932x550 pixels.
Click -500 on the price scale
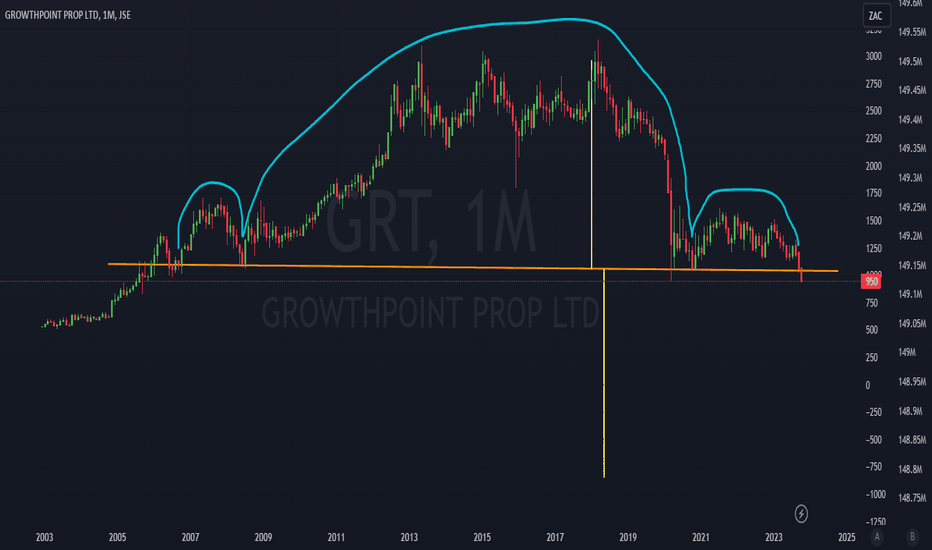click(874, 440)
